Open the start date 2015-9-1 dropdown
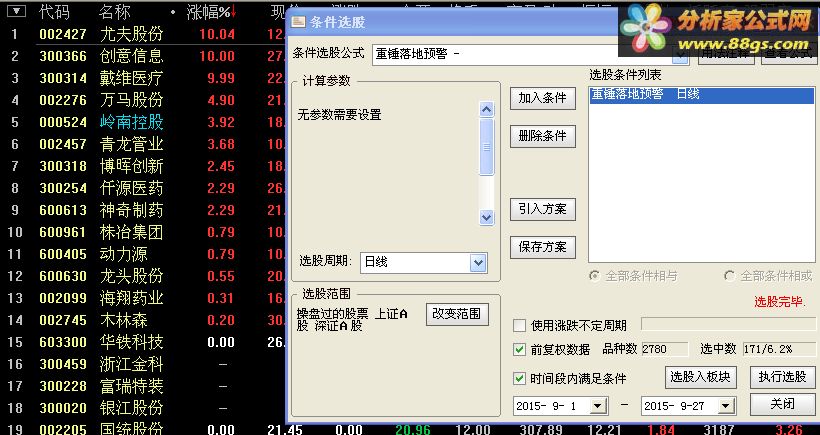This screenshot has height=435, width=820. tap(598, 406)
